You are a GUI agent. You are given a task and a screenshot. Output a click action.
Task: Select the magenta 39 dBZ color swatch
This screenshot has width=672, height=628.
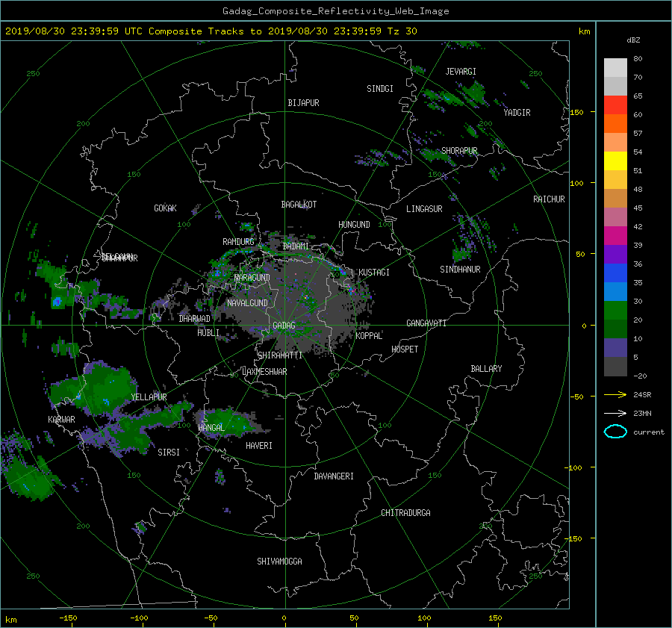coord(615,235)
